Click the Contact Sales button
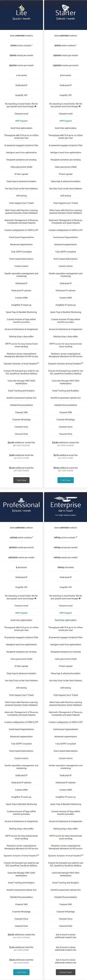 [x=65, y=972]
